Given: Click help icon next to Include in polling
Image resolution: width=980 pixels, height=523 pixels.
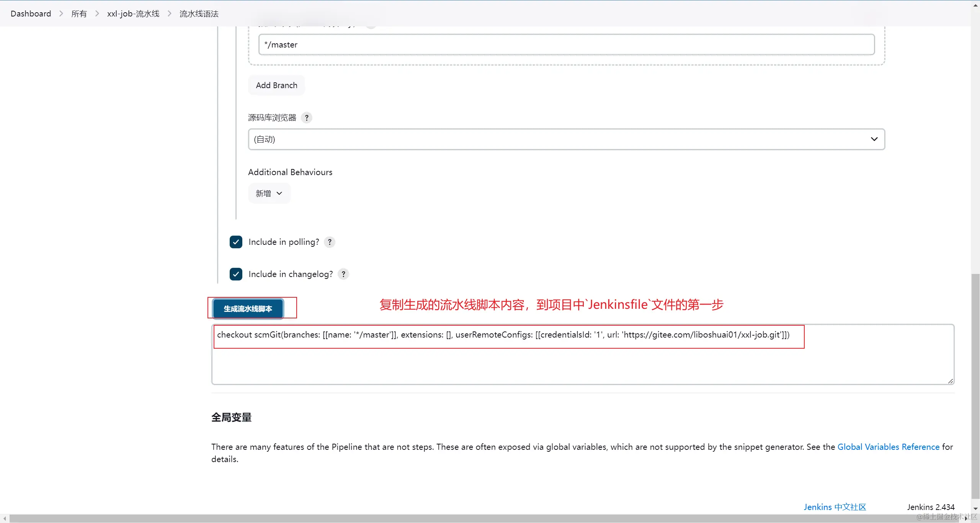Looking at the screenshot, I should tap(330, 242).
